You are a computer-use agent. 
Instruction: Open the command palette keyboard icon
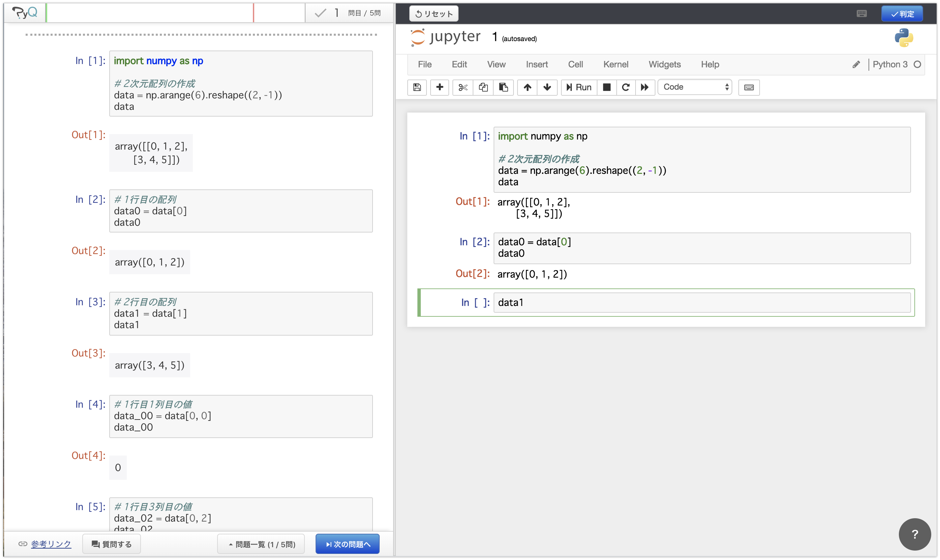749,87
